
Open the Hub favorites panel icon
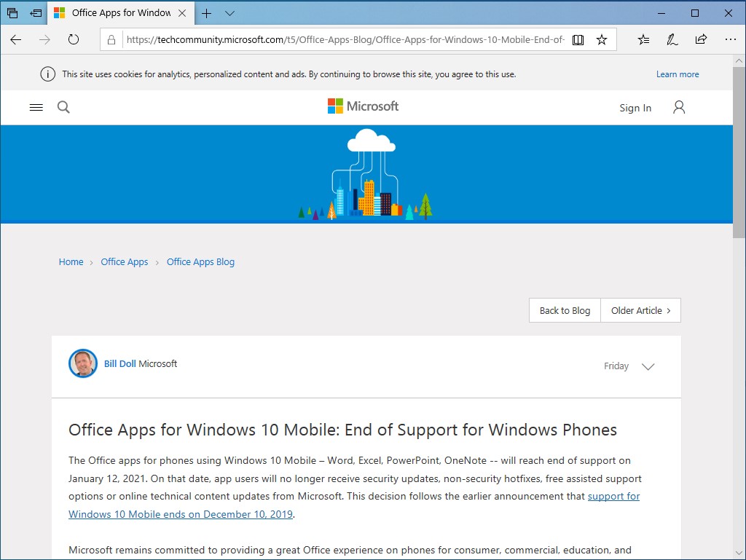point(643,40)
